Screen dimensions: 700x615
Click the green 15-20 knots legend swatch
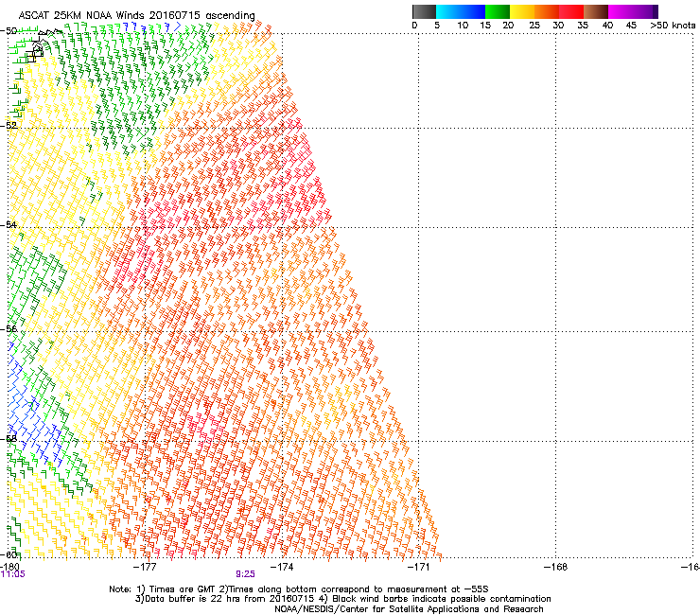(498, 11)
